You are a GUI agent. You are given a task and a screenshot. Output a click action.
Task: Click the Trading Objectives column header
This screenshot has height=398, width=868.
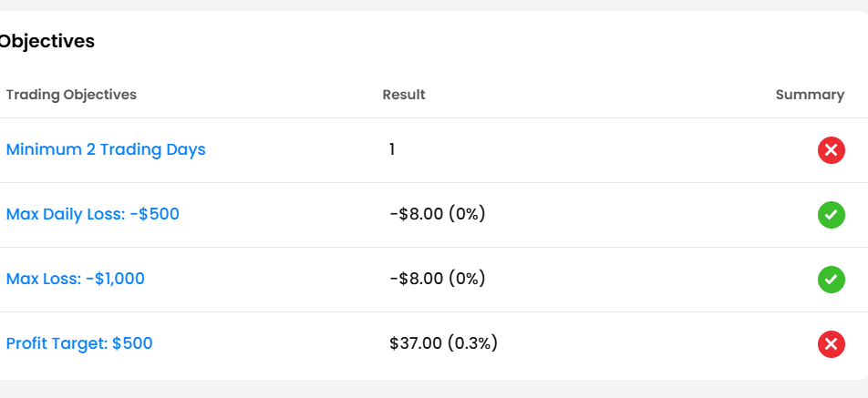point(71,95)
